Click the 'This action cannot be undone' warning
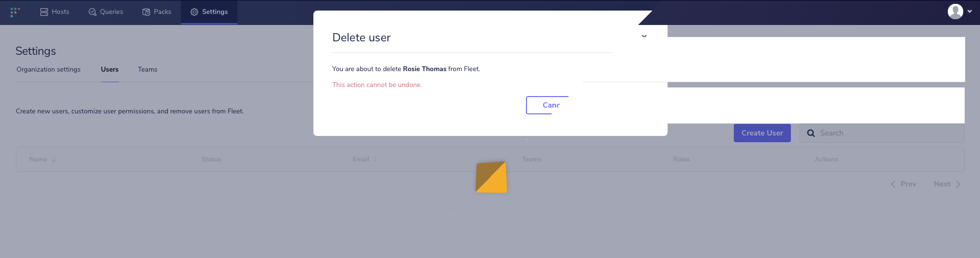This screenshot has width=980, height=258. point(377,85)
